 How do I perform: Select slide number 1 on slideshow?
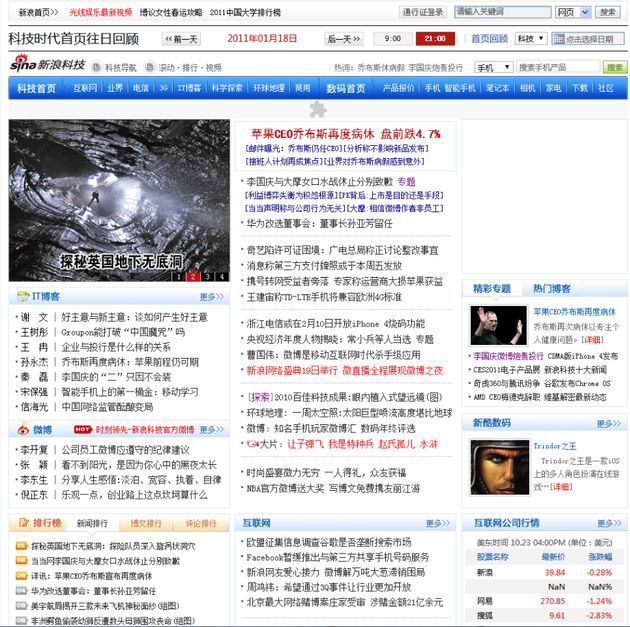point(179,276)
